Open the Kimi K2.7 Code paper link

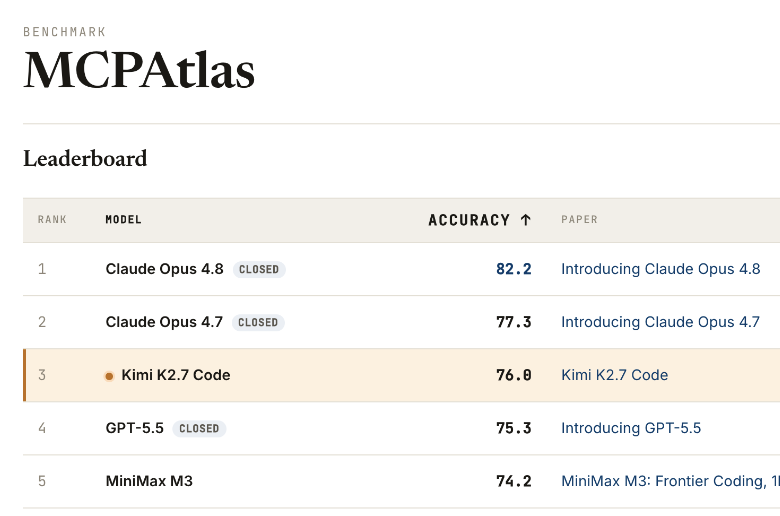point(614,375)
